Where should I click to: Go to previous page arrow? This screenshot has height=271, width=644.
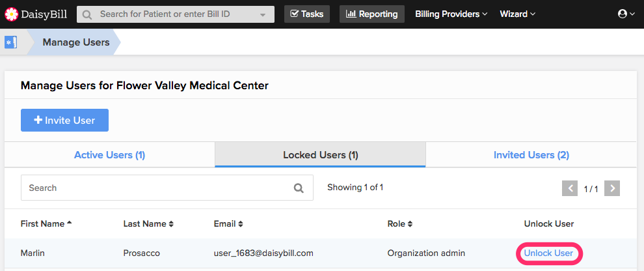[570, 188]
